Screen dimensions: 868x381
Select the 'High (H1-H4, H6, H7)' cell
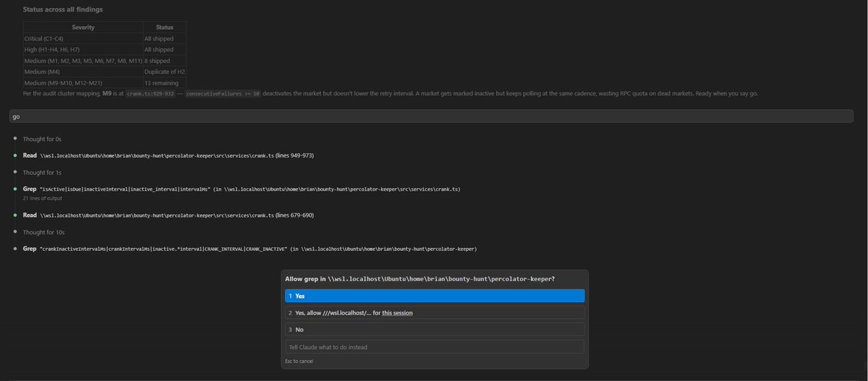pos(83,50)
